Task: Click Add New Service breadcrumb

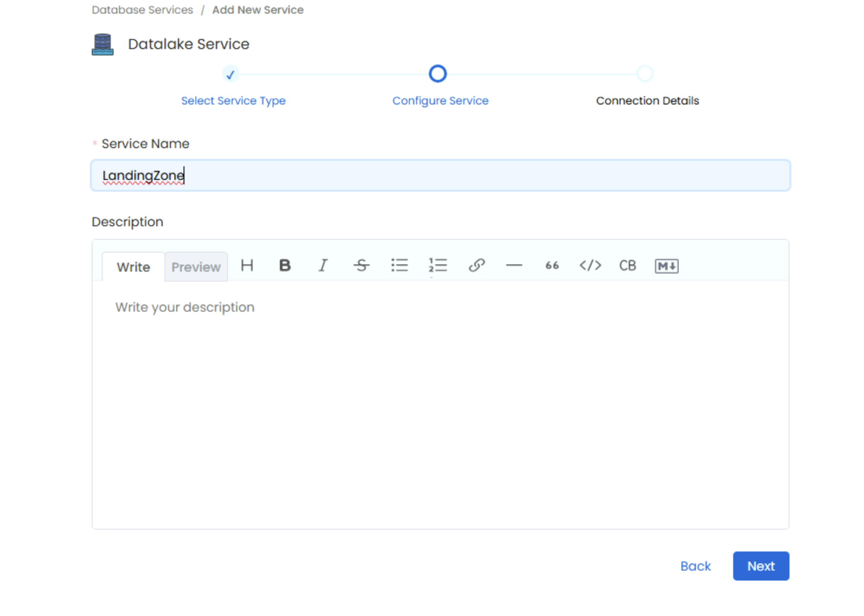Action: coord(258,10)
